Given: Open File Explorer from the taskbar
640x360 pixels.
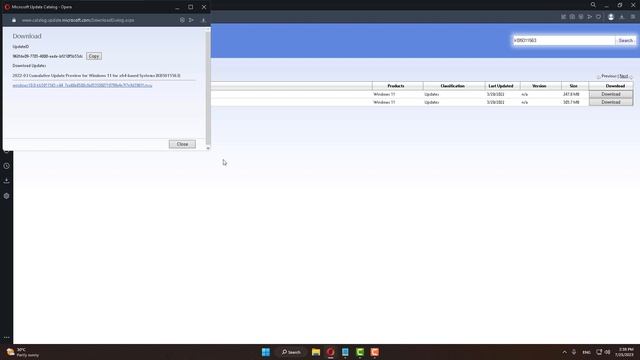Looking at the screenshot, I should 316,352.
